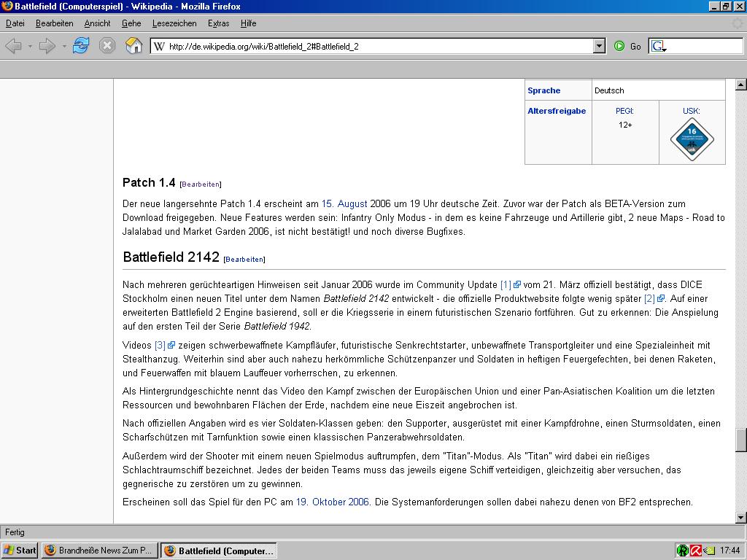747x560 pixels.
Task: Click the green Go button
Action: 627,46
